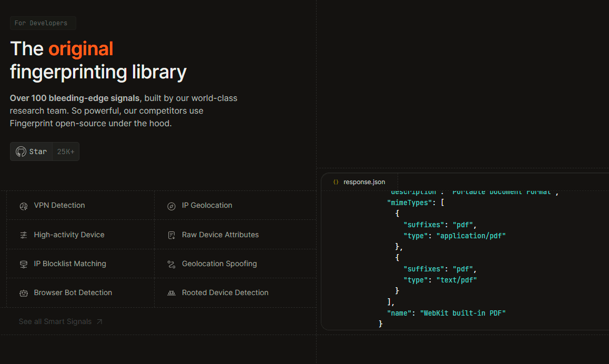
Task: Select the VPN Detection text label
Action: (59, 206)
